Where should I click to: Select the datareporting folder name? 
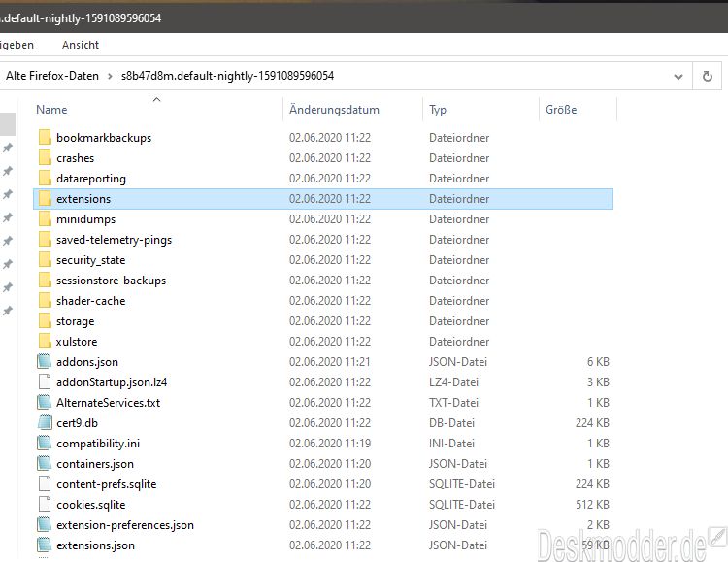[x=91, y=179]
